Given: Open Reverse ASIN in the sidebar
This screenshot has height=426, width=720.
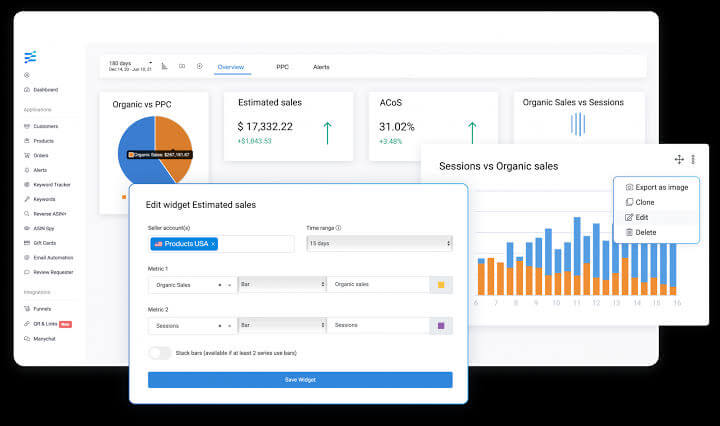Looking at the screenshot, I should point(45,213).
